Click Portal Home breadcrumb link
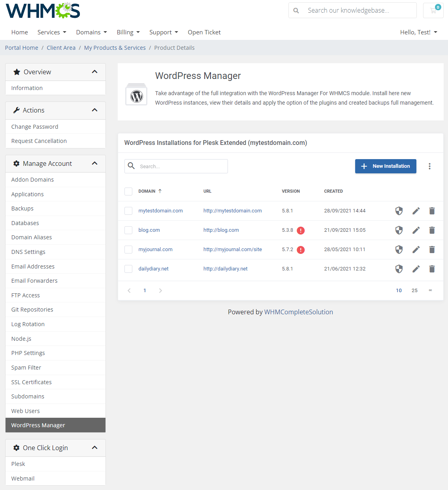This screenshot has width=448, height=490. 22,48
